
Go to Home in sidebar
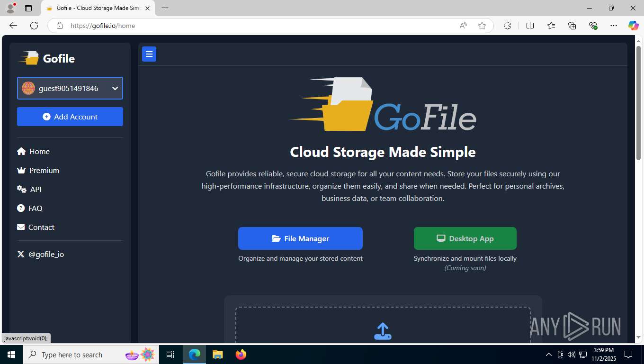[33, 151]
